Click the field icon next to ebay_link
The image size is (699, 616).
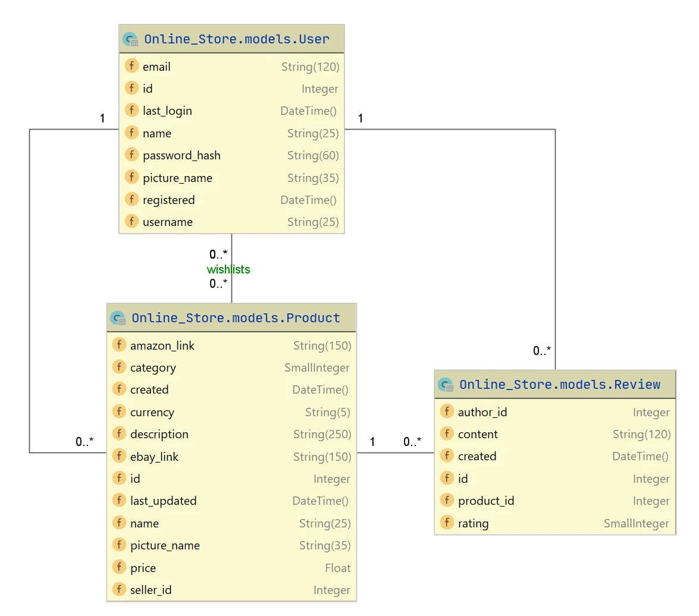coord(119,457)
